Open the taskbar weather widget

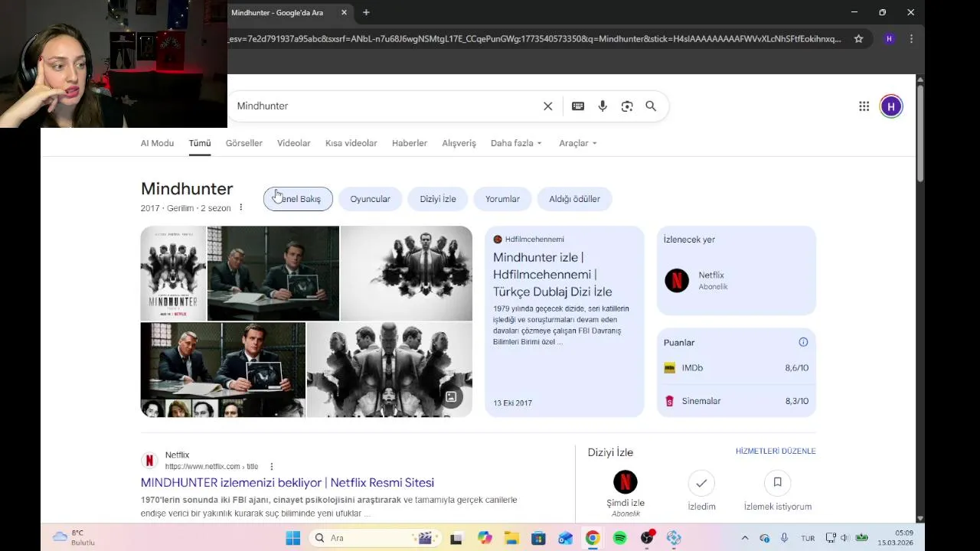[73, 538]
